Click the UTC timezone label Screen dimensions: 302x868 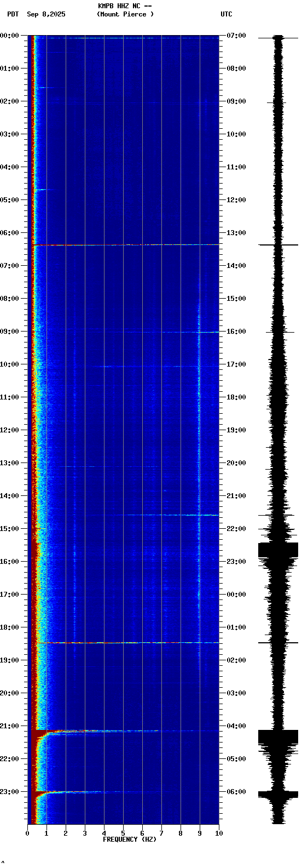pyautogui.click(x=226, y=14)
